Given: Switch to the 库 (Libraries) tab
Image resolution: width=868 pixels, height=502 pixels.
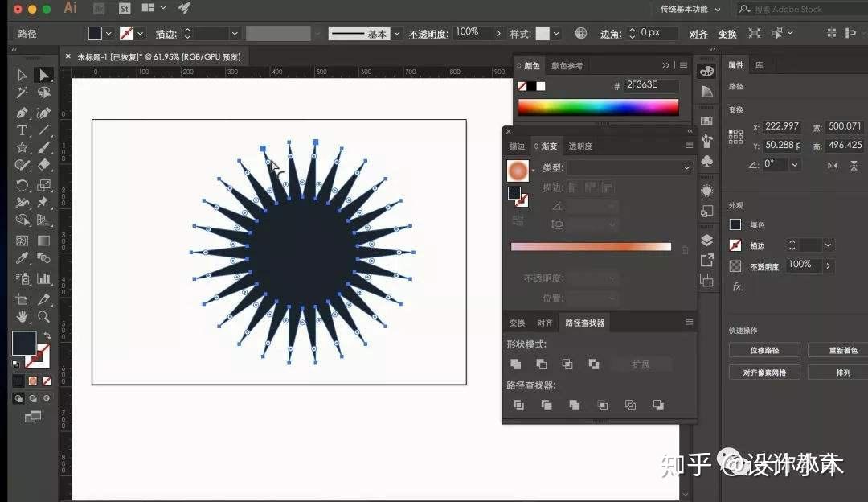Looking at the screenshot, I should [x=761, y=66].
